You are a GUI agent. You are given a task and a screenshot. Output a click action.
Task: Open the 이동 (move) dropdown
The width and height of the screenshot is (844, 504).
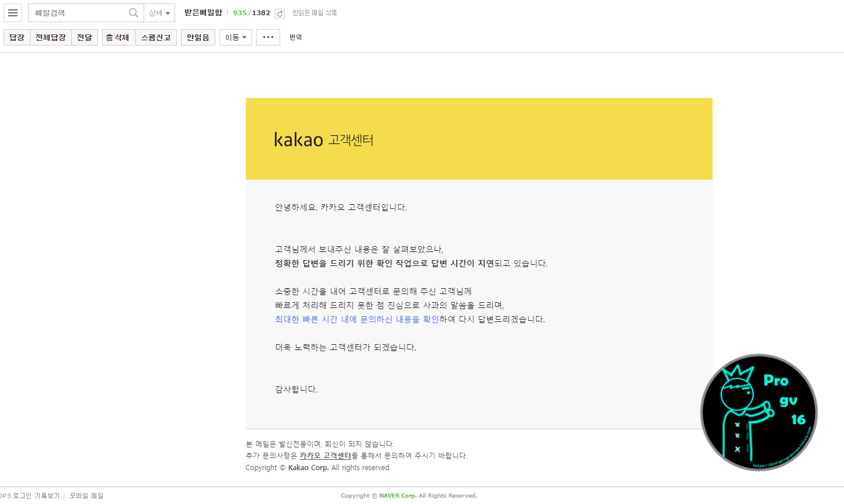(236, 37)
